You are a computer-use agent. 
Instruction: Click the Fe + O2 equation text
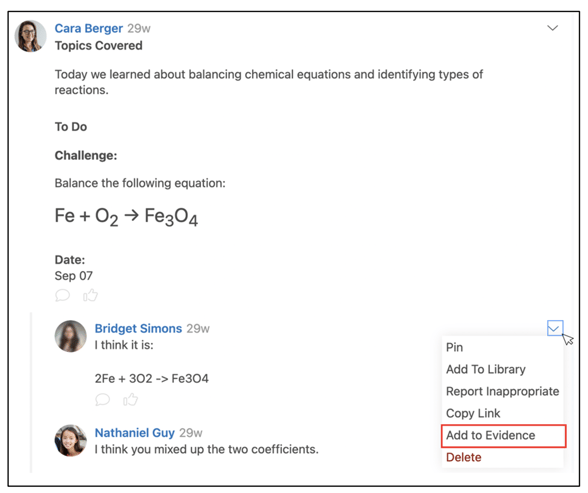click(126, 216)
